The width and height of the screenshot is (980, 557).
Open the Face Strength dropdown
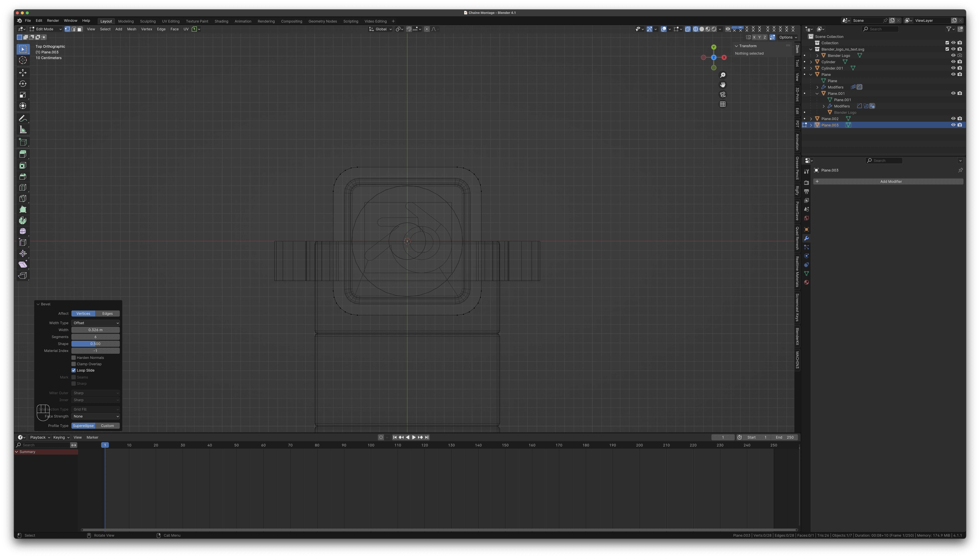tap(96, 416)
